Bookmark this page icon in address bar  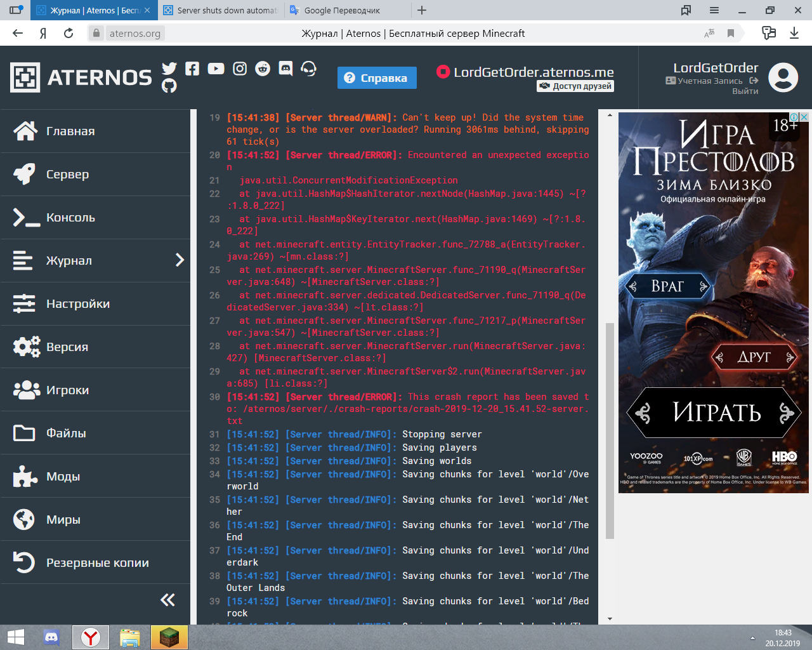(x=731, y=33)
